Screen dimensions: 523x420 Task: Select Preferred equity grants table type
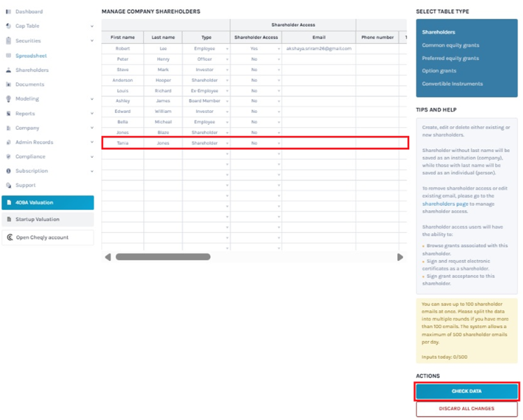(x=450, y=59)
